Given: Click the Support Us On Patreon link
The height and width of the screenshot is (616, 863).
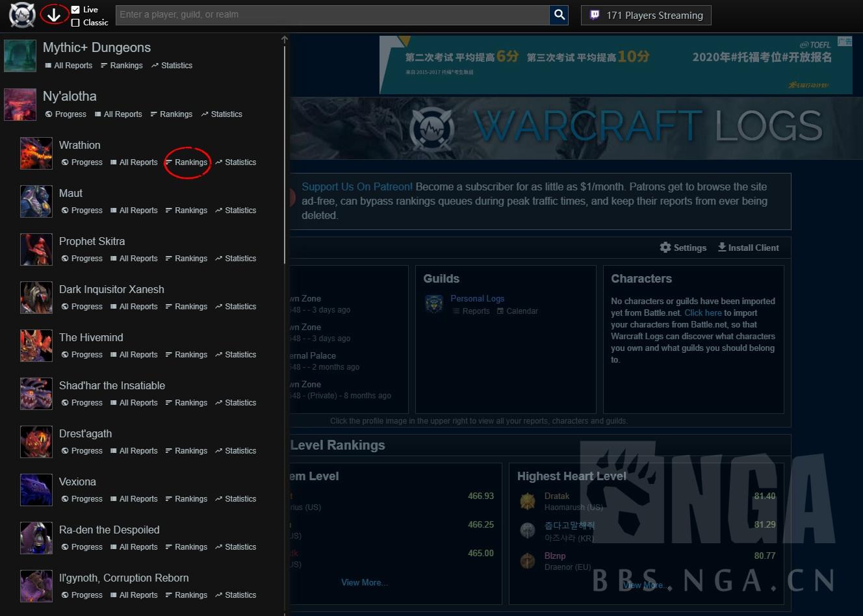Looking at the screenshot, I should (x=357, y=187).
